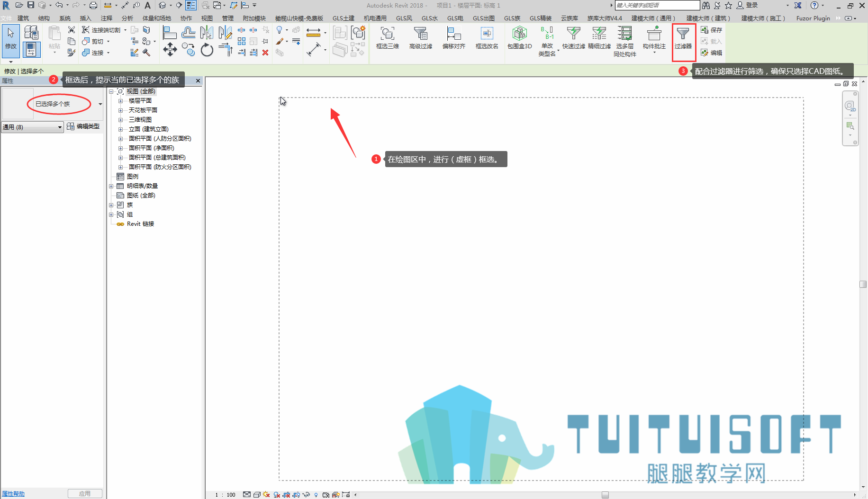The width and height of the screenshot is (868, 499).
Task: Click the 偏移对齐 tool
Action: [x=454, y=38]
